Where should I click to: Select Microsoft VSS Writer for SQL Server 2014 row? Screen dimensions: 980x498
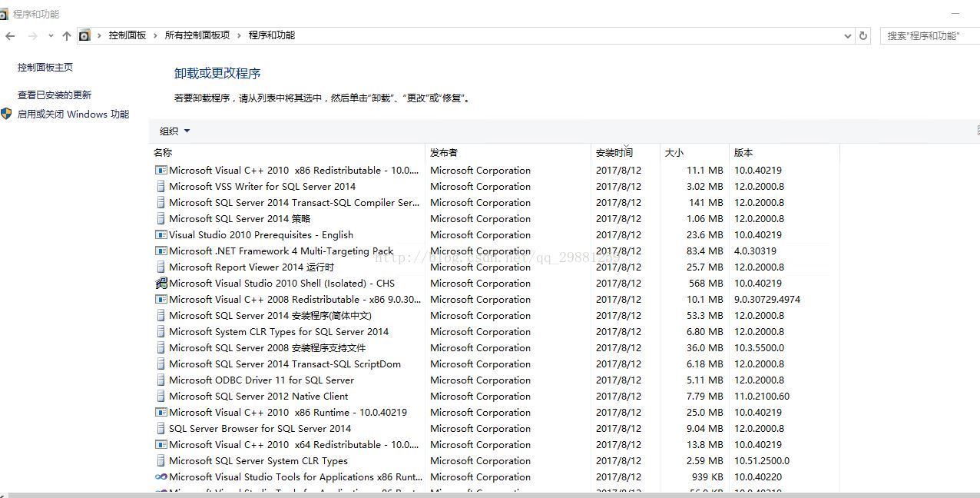pos(495,187)
